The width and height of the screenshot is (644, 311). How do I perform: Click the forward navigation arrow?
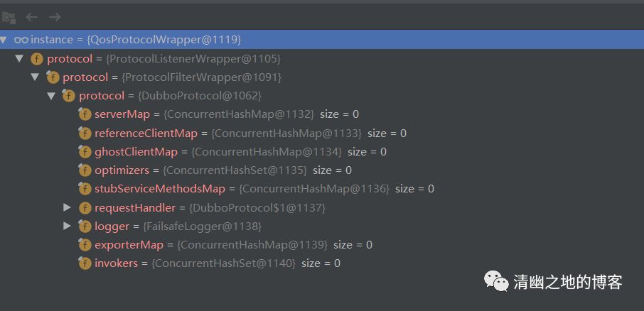55,17
